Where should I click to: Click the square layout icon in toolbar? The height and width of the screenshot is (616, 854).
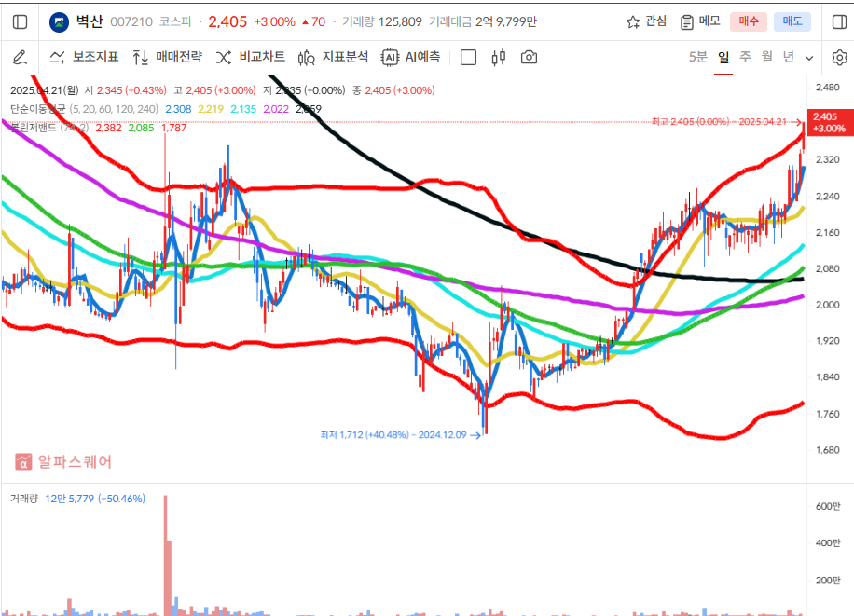pyautogui.click(x=468, y=58)
